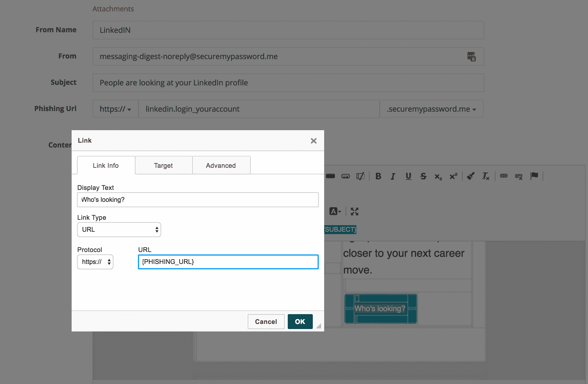Toggle bold formatting in editor toolbar
This screenshot has width=588, height=384.
[378, 176]
